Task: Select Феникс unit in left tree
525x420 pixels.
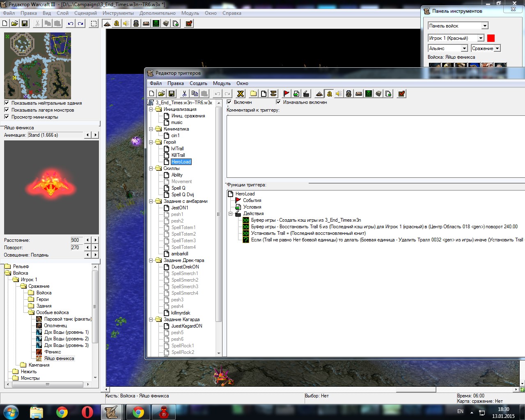Action: (53, 352)
